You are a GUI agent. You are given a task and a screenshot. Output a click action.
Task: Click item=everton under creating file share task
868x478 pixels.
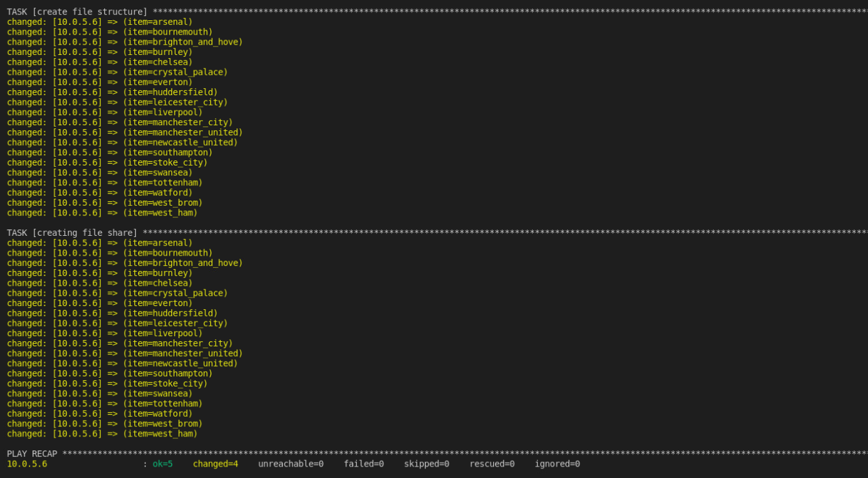pyautogui.click(x=157, y=303)
